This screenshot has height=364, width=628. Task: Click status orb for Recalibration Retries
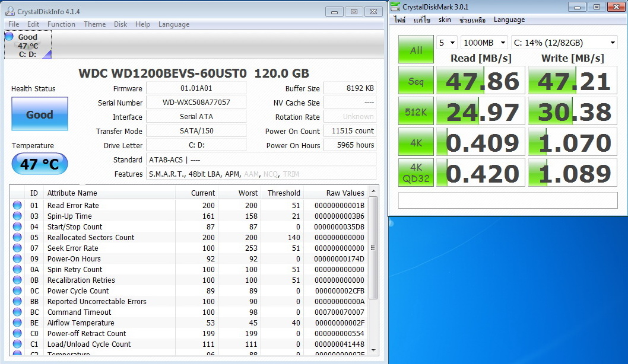pyautogui.click(x=17, y=280)
